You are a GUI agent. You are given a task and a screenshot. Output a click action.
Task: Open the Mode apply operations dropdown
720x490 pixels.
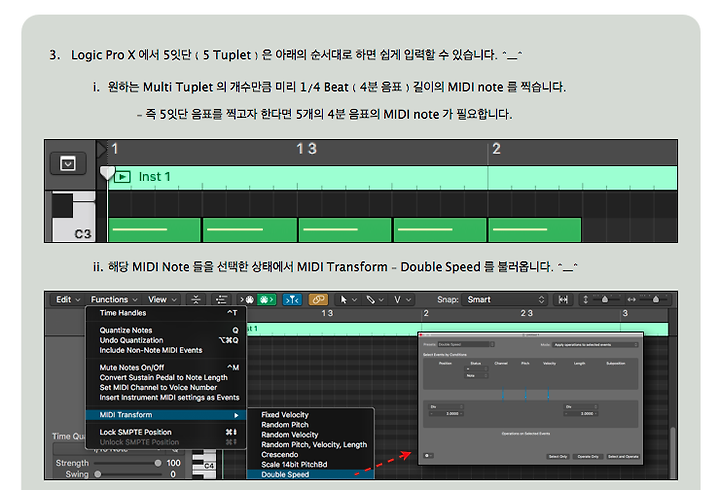[596, 344]
